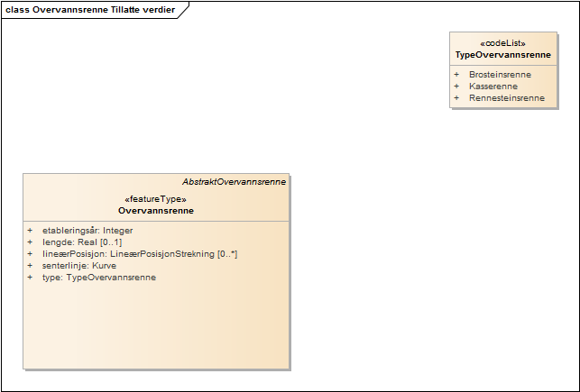Viewport: 580px width, 392px height.
Task: Click the plus icon beside type attribute
Action: 30,278
